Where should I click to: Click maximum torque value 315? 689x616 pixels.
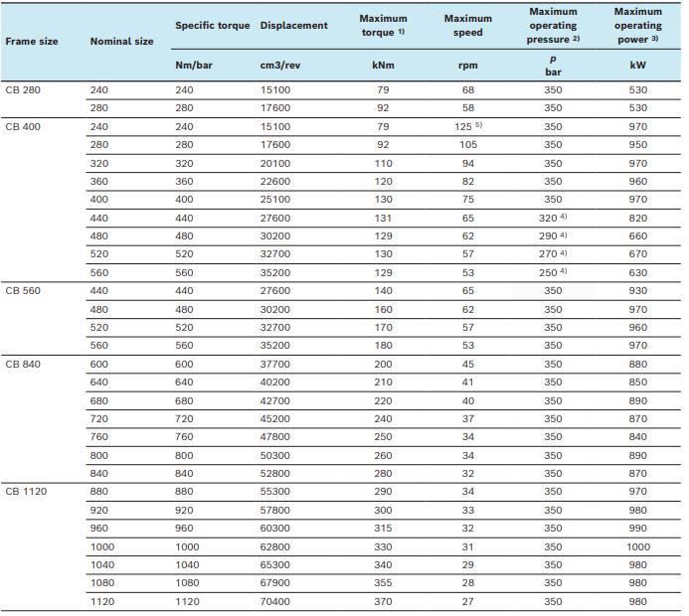click(383, 529)
